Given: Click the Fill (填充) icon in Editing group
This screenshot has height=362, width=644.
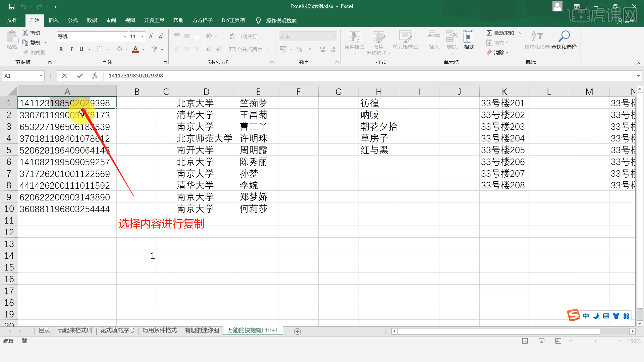Looking at the screenshot, I should point(489,43).
